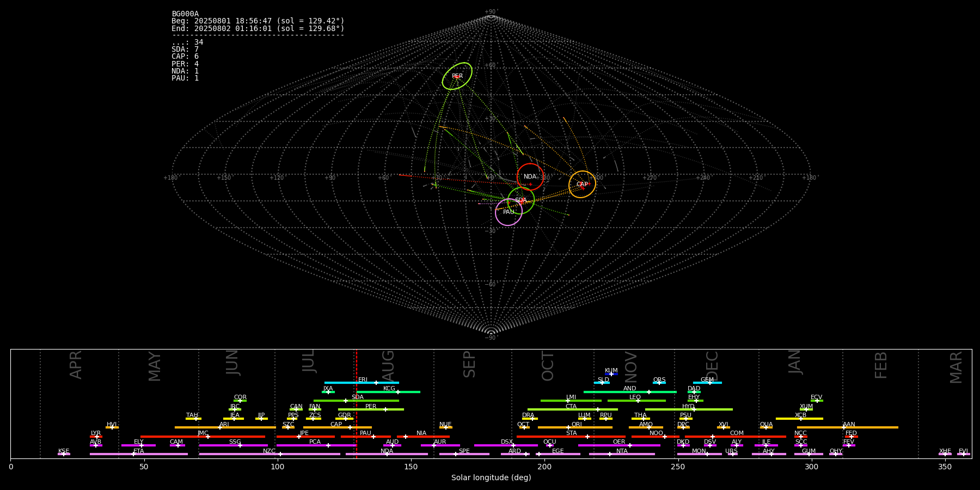Click the LMI shower bar
The width and height of the screenshot is (980, 490).
coord(571,401)
